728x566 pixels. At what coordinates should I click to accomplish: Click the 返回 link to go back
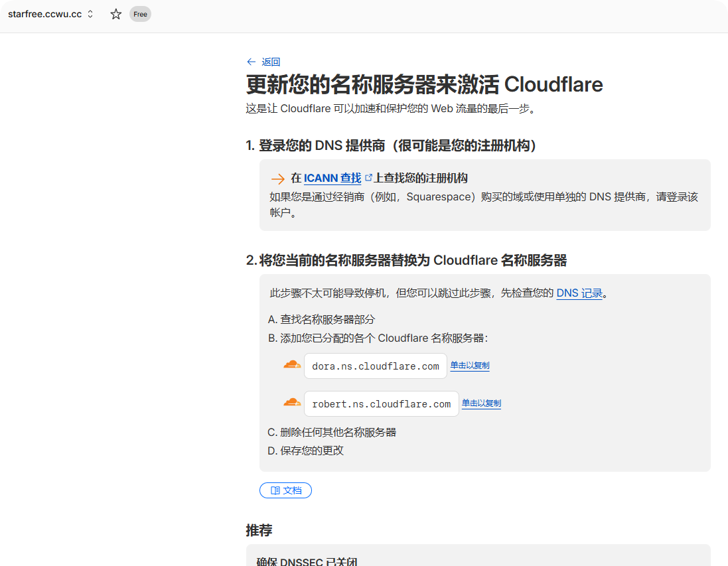click(269, 61)
